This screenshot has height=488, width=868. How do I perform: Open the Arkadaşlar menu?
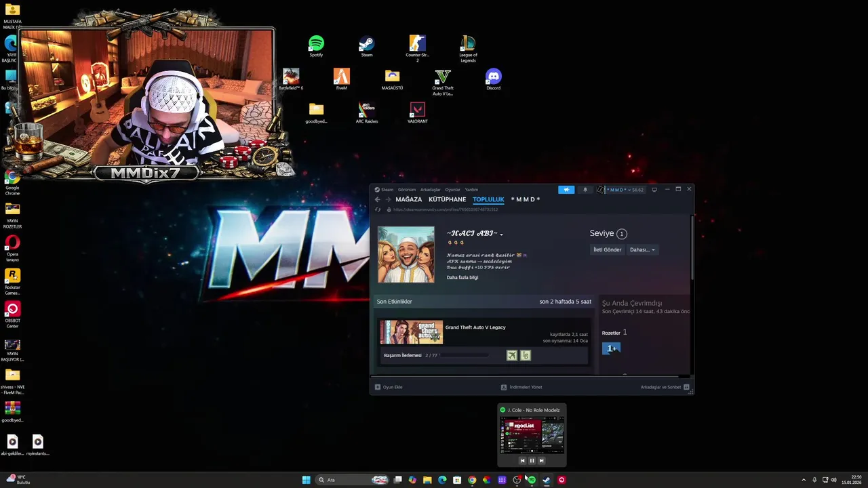click(431, 190)
